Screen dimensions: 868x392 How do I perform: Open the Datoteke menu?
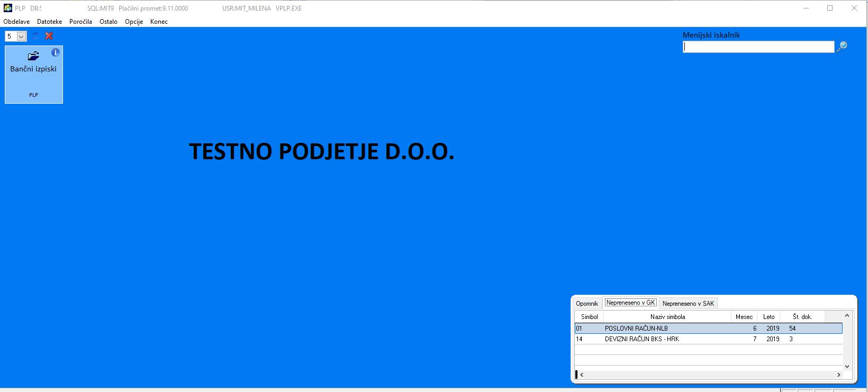click(50, 22)
